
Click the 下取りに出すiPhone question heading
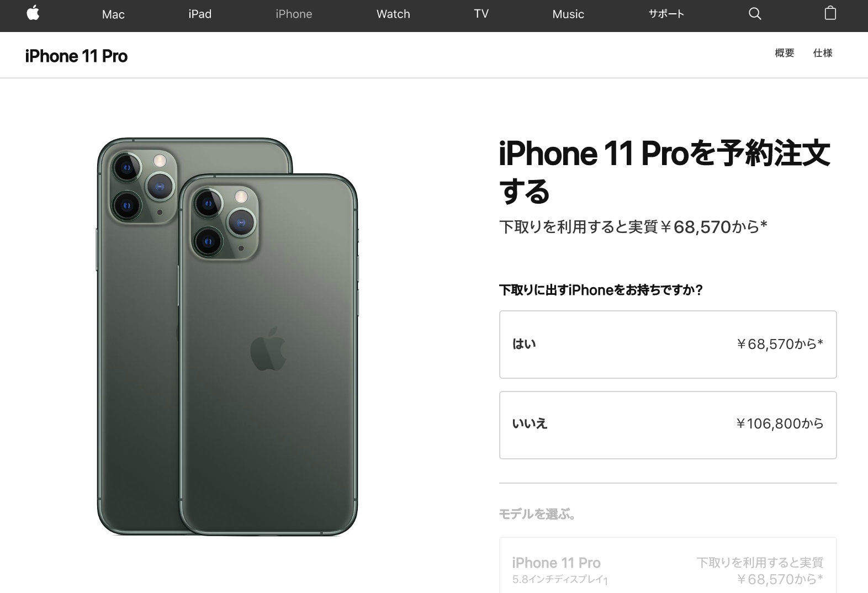[601, 290]
